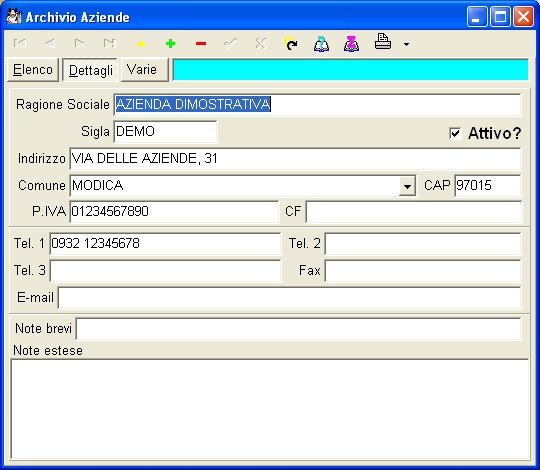Image resolution: width=540 pixels, height=470 pixels.
Task: Go to previous record arrow
Action: coord(50,43)
